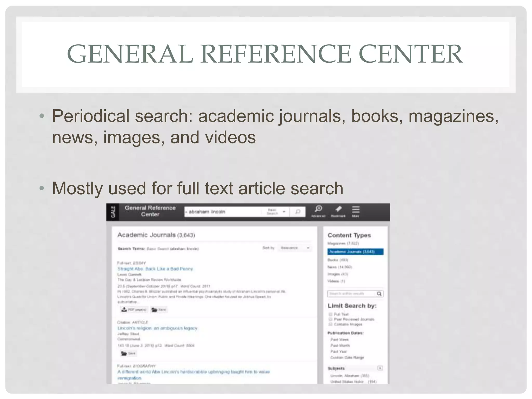Image resolution: width=532 pixels, height=399 pixels.
Task: Select Academic Journals content type
Action: [x=355, y=251]
